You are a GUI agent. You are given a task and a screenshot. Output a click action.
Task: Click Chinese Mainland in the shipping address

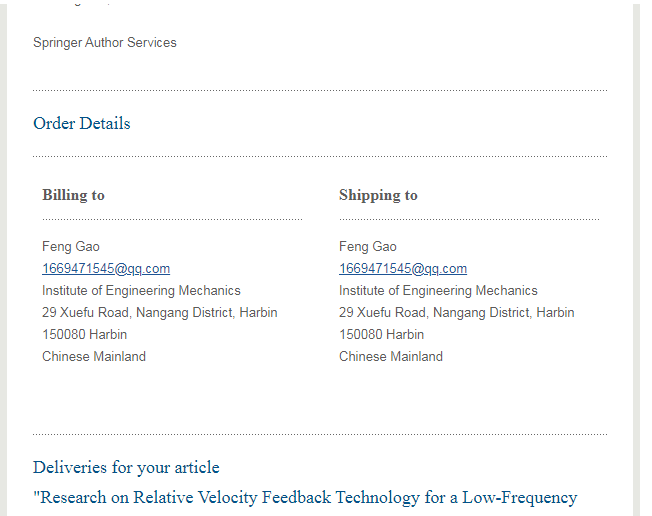[391, 357]
